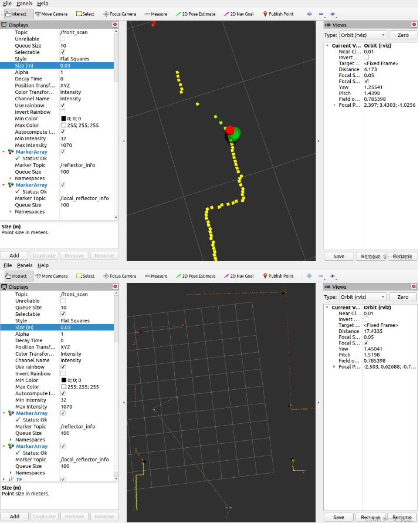Close the Displays panel in top window
Image resolution: width=420 pixels, height=523 pixels.
pyautogui.click(x=115, y=24)
